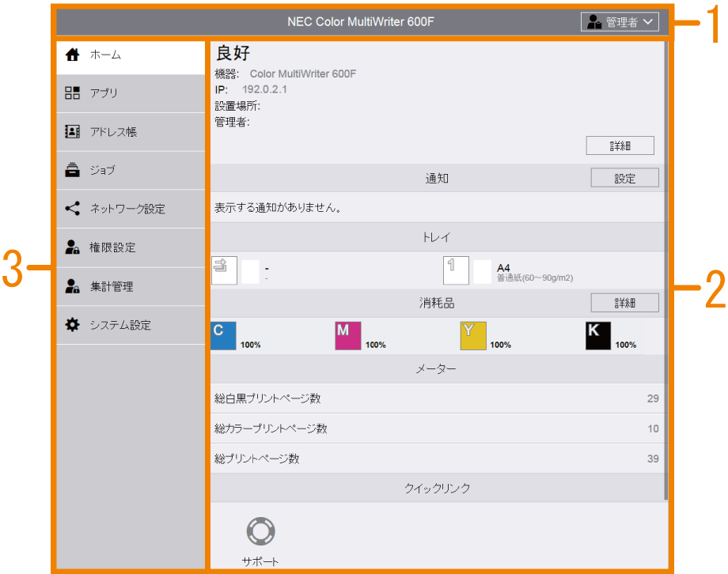Click the Network Settings share icon
Viewport: 728px width, 574px height.
pyautogui.click(x=73, y=209)
